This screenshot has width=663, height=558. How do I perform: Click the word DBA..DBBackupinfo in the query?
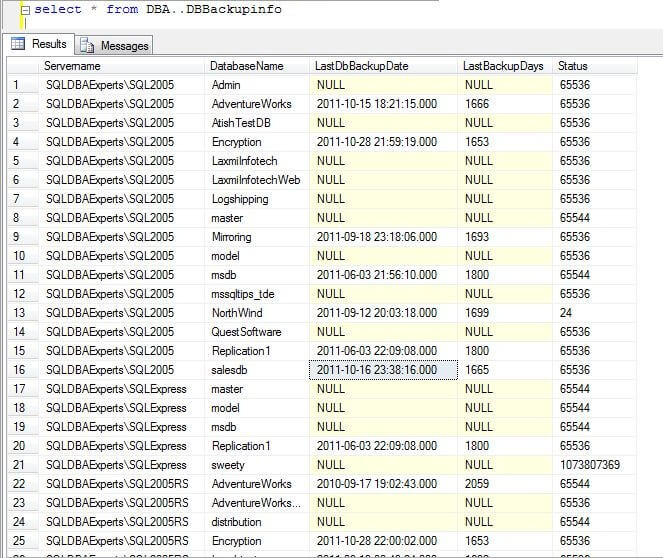point(214,9)
